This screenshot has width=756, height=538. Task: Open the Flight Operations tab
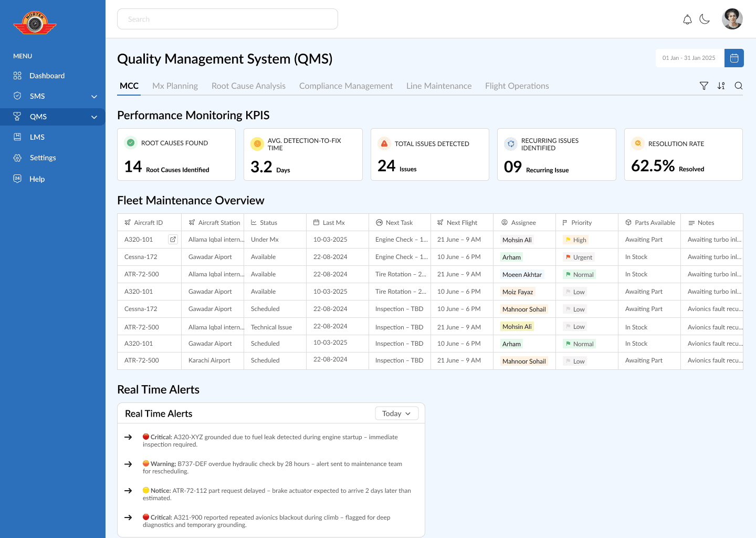[517, 86]
